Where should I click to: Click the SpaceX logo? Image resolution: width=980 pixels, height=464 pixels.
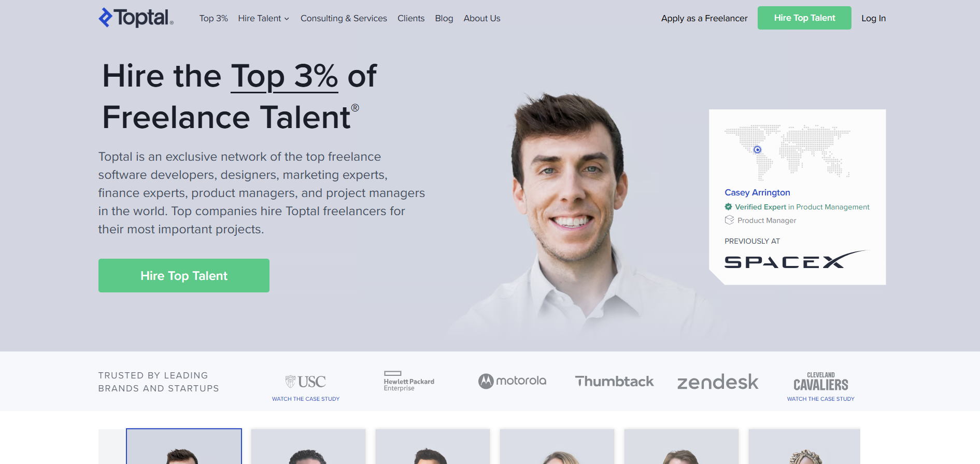click(796, 259)
